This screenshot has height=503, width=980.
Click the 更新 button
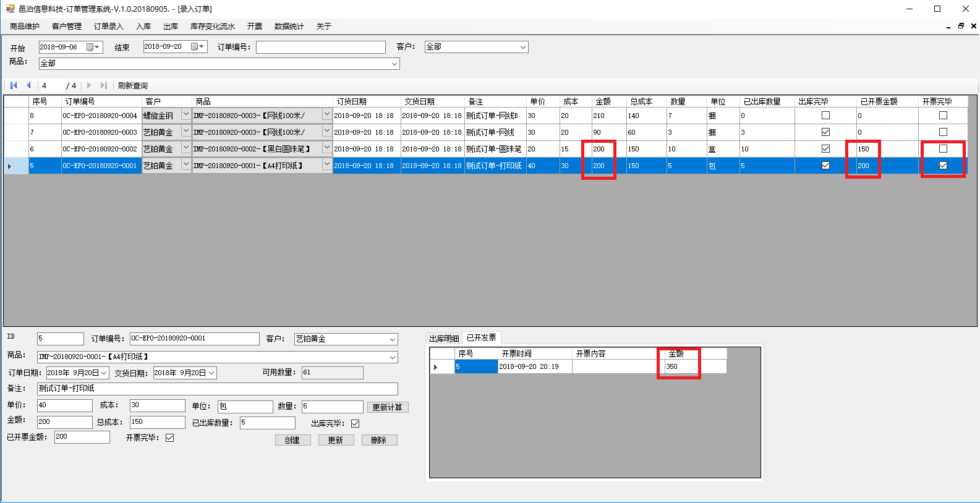(336, 440)
